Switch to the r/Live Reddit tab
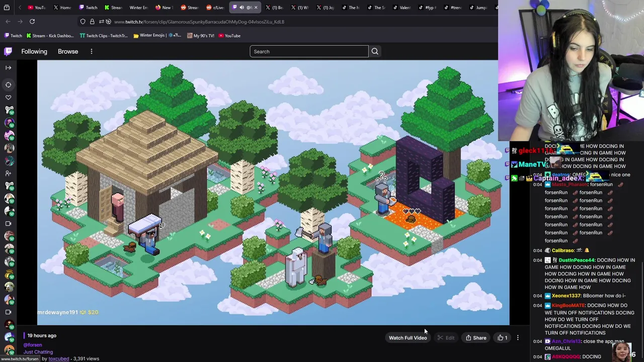 [x=215, y=8]
